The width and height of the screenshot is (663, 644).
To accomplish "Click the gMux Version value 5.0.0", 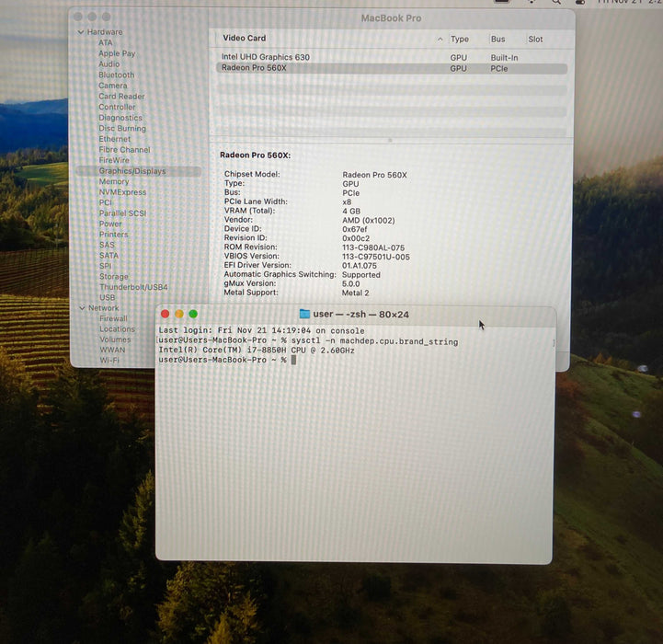I will click(351, 284).
